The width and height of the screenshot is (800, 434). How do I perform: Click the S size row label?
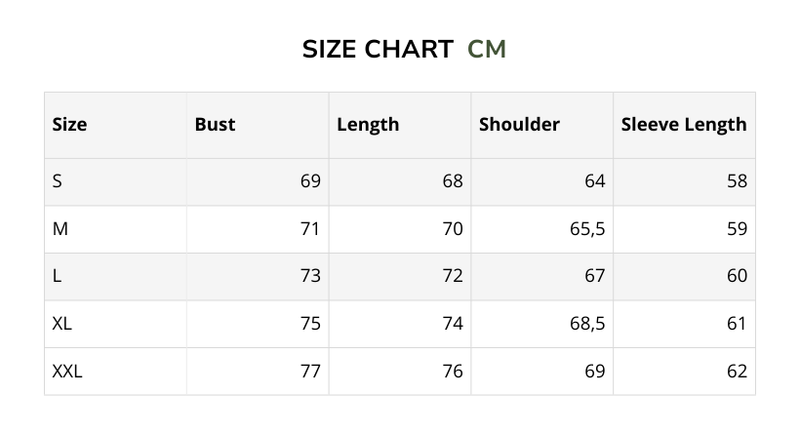point(58,181)
